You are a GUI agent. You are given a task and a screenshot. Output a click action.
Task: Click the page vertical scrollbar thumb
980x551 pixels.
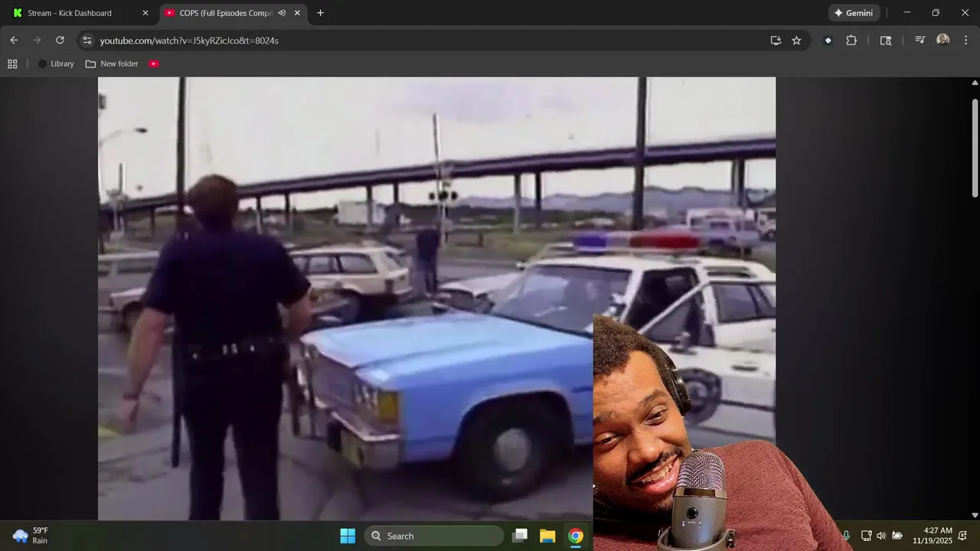(x=975, y=149)
